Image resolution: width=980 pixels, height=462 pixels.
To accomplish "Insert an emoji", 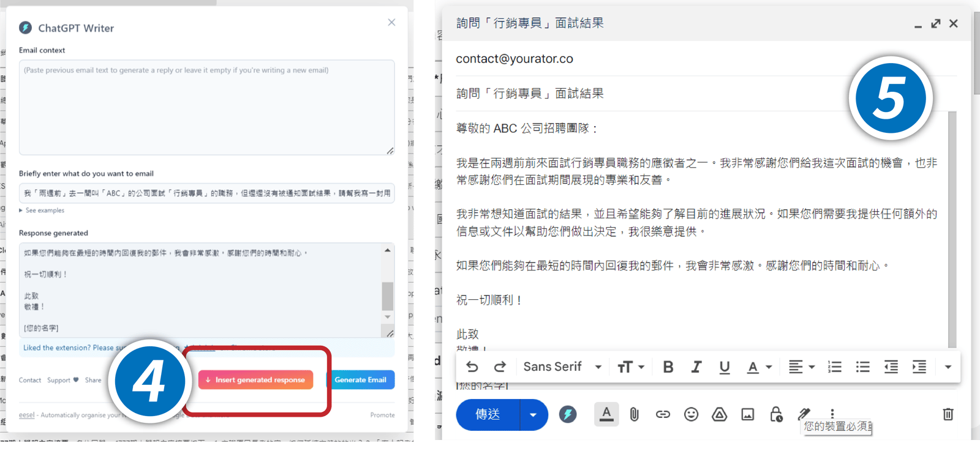I will pos(691,414).
